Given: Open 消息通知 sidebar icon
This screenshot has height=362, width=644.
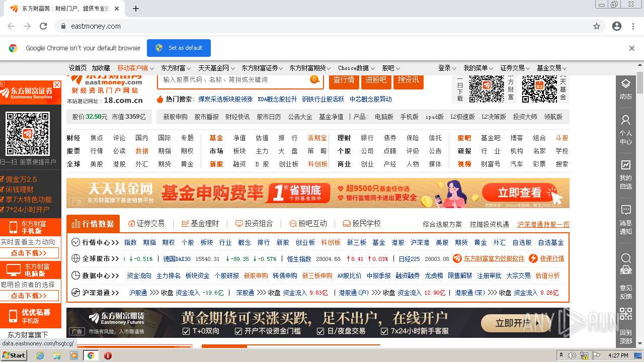Looking at the screenshot, I should [x=625, y=219].
